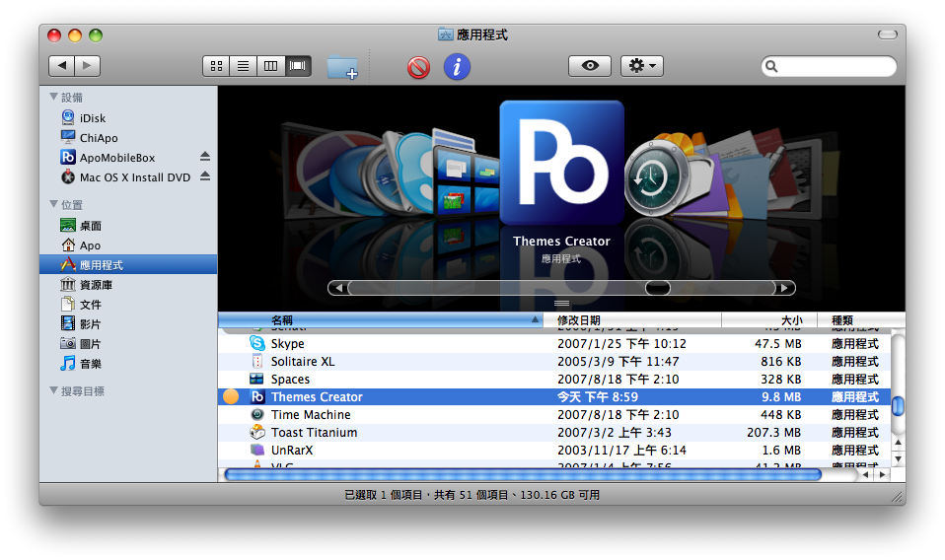Screen dimensions: 945x560
Task: Open Apo home folder
Action: [128, 245]
